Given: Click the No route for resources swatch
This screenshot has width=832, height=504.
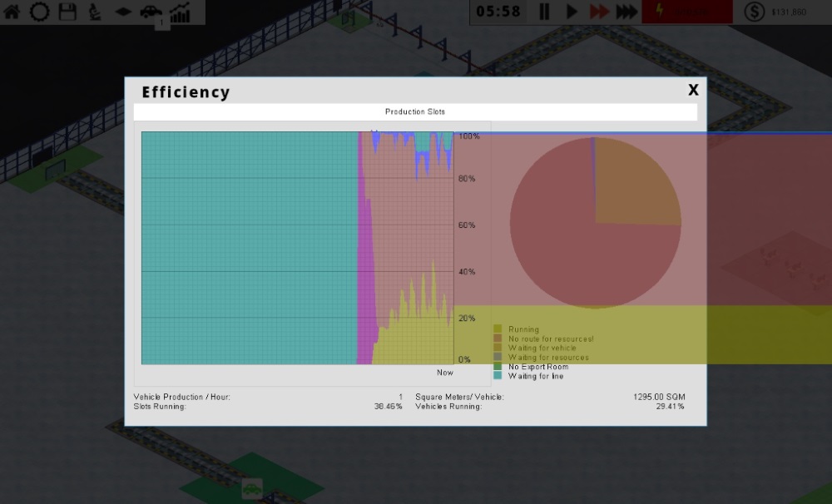Looking at the screenshot, I should click(498, 338).
